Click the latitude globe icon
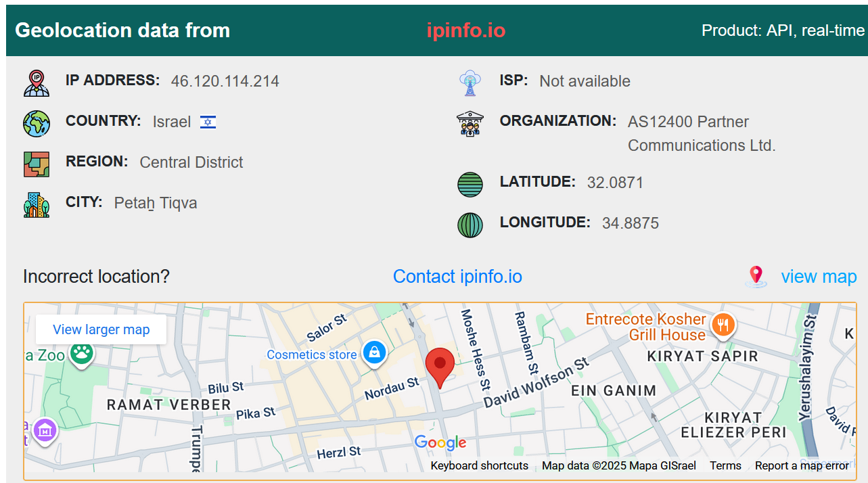Viewport: 868px width, 483px height. click(x=470, y=185)
